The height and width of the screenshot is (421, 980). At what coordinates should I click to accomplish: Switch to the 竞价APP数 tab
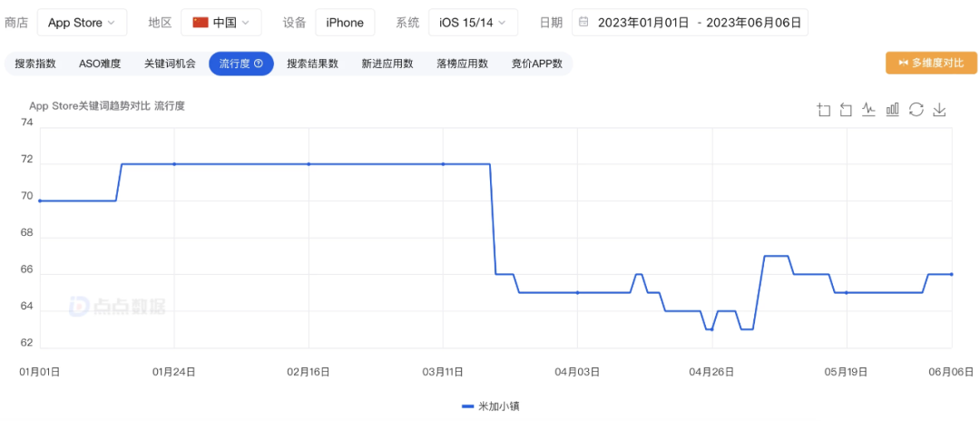536,64
